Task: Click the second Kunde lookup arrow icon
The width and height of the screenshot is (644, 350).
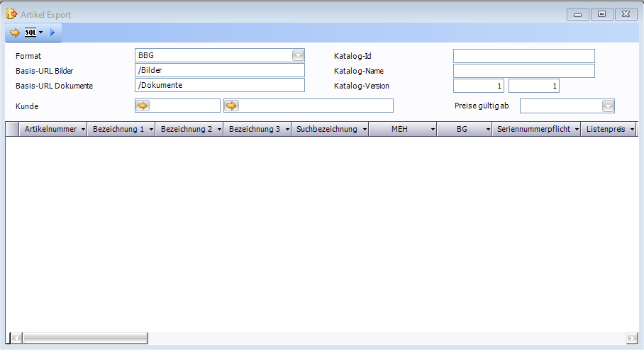Action: tap(232, 106)
